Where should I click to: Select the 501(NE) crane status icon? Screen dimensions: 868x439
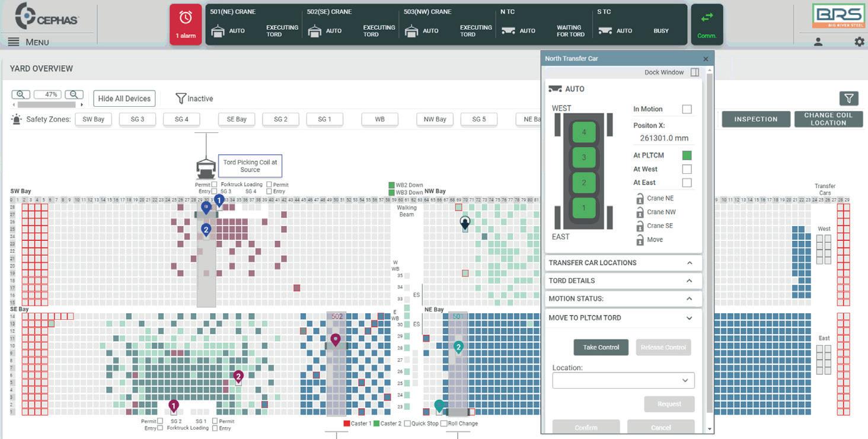click(218, 31)
